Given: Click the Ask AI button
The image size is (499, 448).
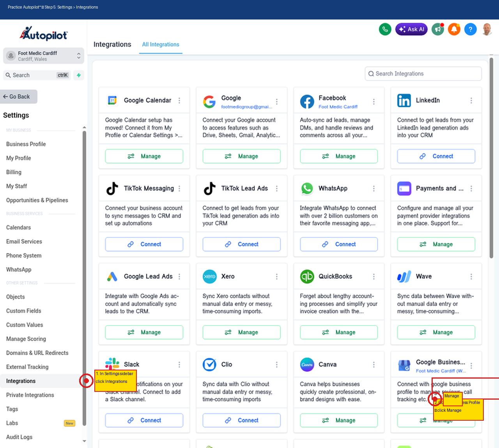Looking at the screenshot, I should click(x=411, y=29).
